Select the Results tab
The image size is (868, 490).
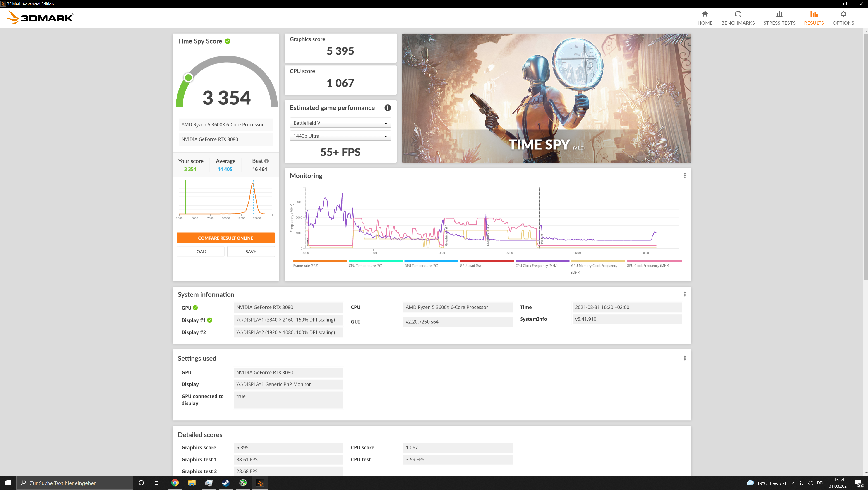tap(813, 18)
